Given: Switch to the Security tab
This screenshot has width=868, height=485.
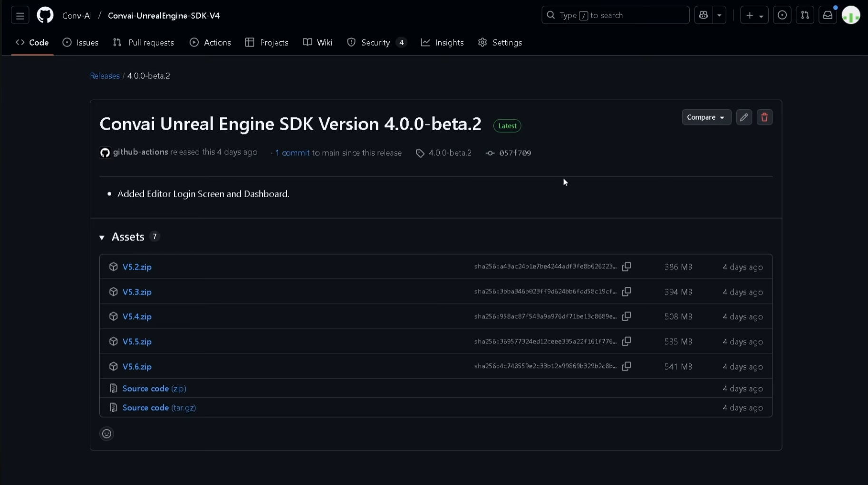Looking at the screenshot, I should [376, 43].
